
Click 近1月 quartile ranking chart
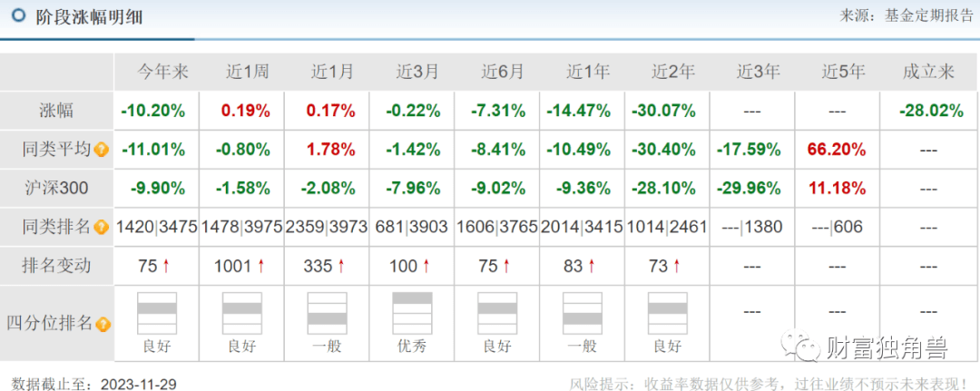327,314
